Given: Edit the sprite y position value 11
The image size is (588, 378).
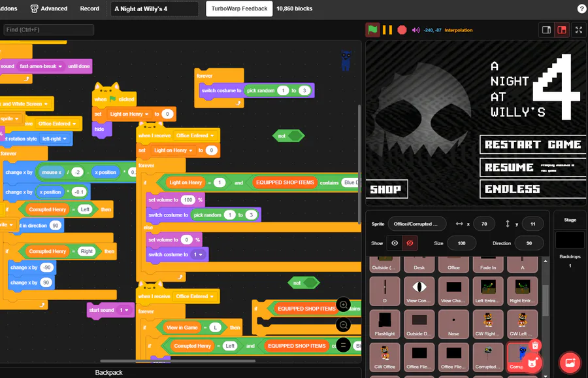Looking at the screenshot, I should [533, 224].
